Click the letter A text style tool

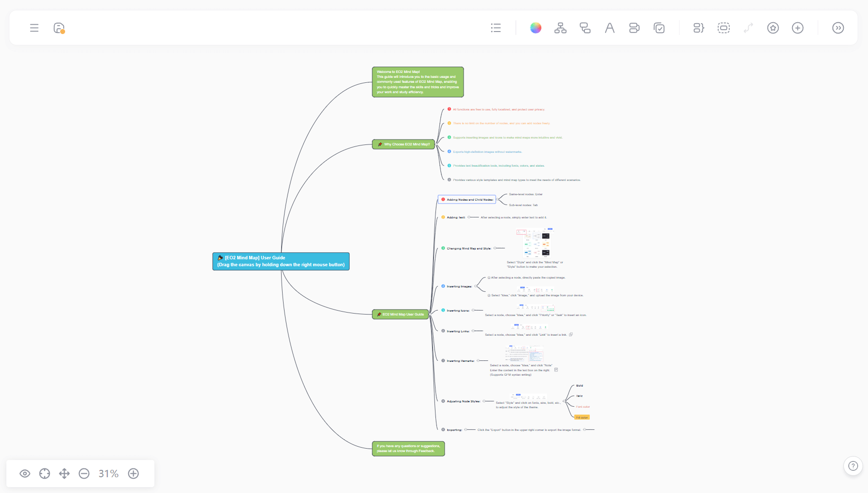(x=610, y=28)
